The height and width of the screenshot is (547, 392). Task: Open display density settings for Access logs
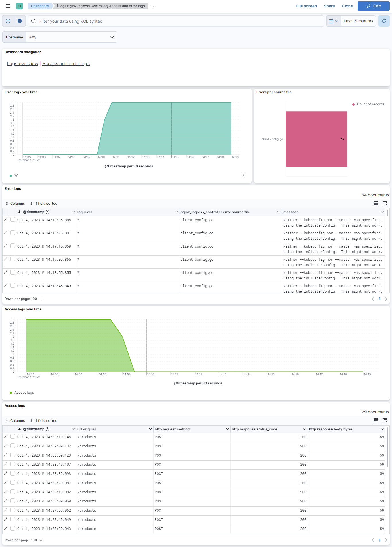pos(376,421)
